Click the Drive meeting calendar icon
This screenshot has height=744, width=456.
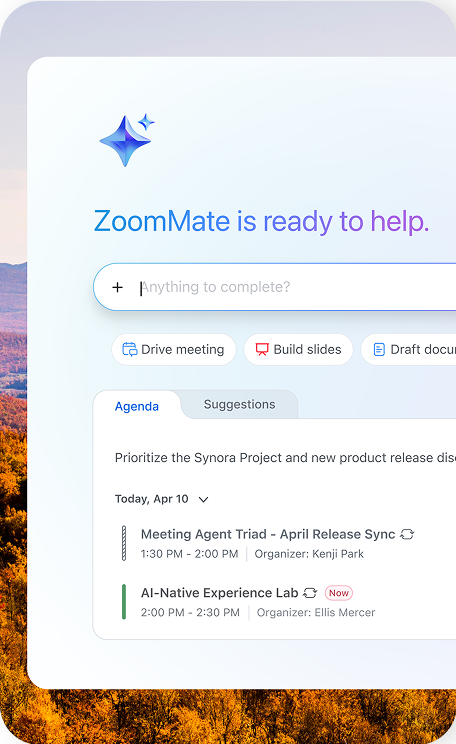(130, 350)
